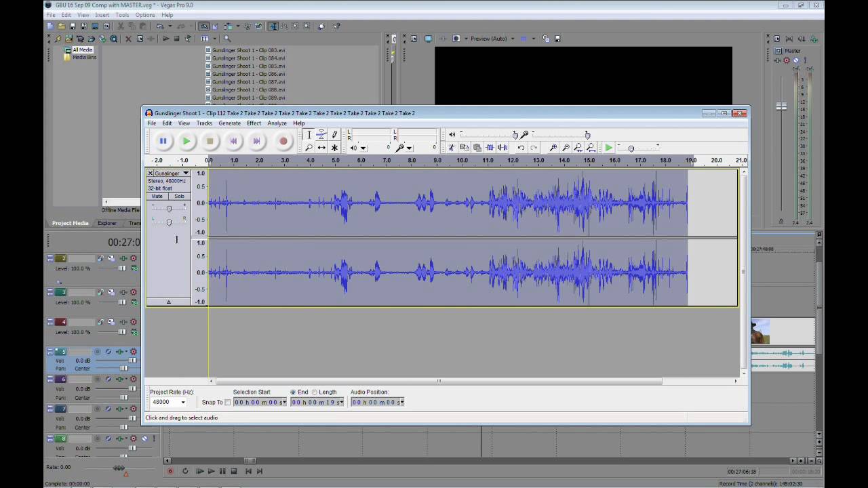The width and height of the screenshot is (868, 488).
Task: Redo last action in Audacity
Action: coord(534,147)
